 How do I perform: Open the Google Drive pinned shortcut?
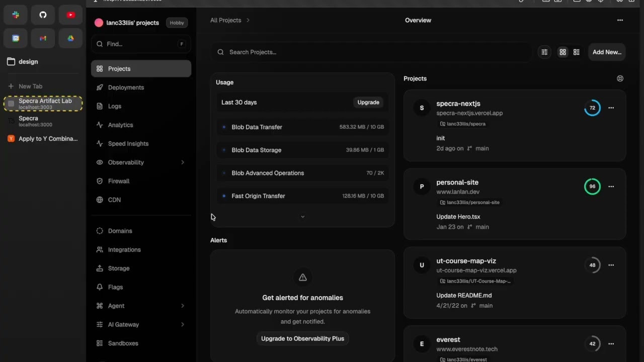pos(70,38)
